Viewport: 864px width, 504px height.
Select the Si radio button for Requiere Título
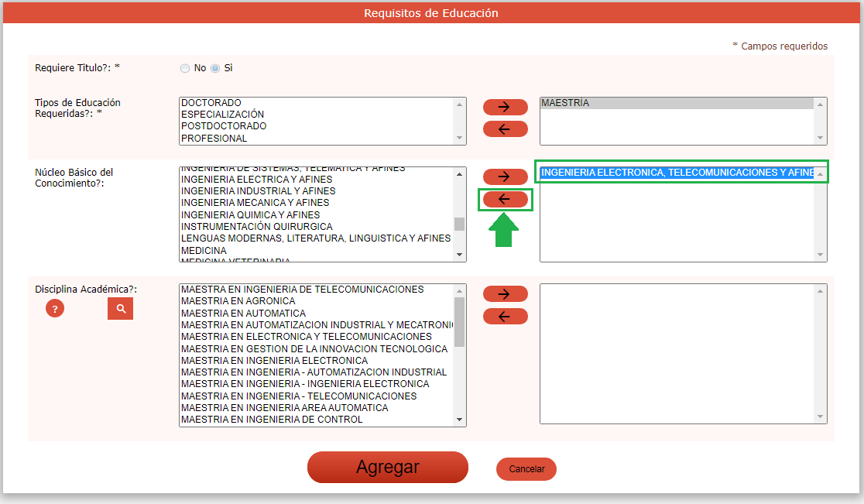[215, 68]
